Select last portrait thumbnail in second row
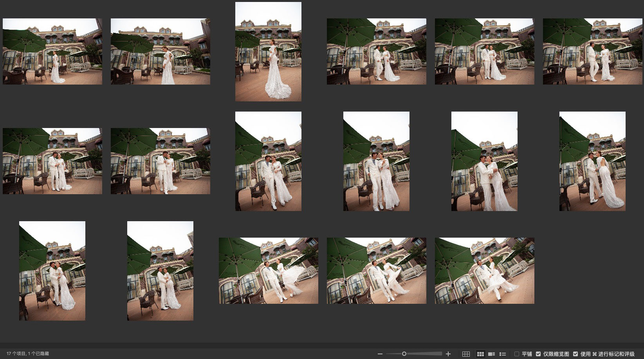Image resolution: width=644 pixels, height=359 pixels. click(x=592, y=161)
